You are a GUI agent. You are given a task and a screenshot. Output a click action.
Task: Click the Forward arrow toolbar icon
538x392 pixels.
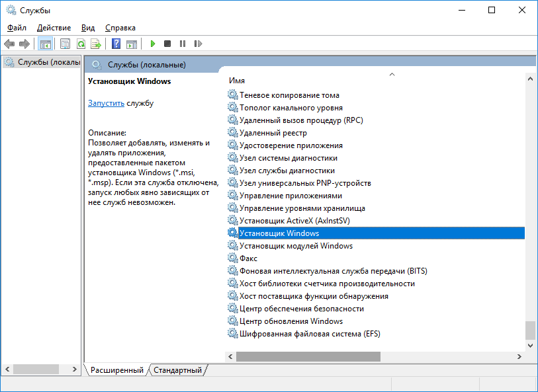tap(24, 44)
